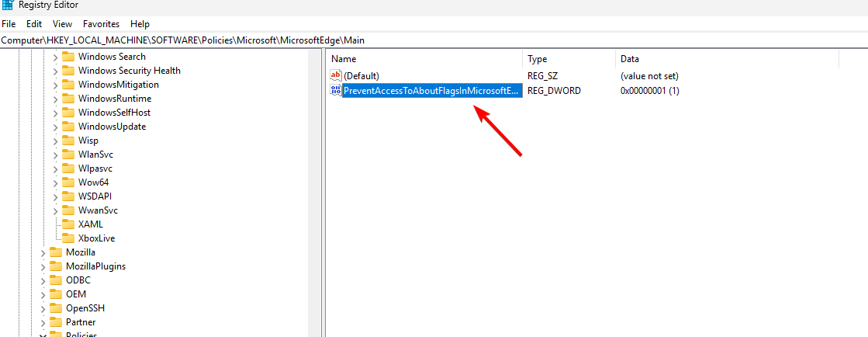Select the XboxLive key label
868x337 pixels.
[97, 238]
